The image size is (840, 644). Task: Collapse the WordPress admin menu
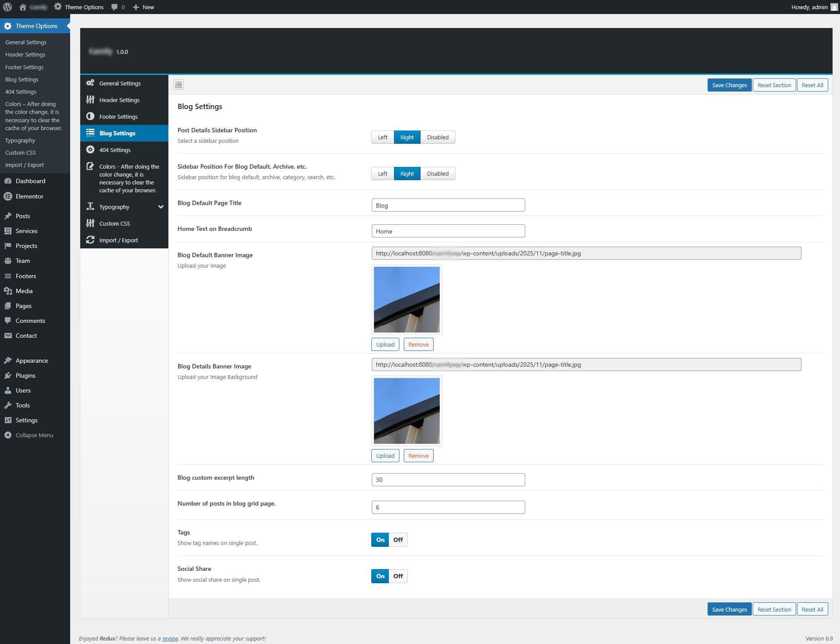coord(29,435)
